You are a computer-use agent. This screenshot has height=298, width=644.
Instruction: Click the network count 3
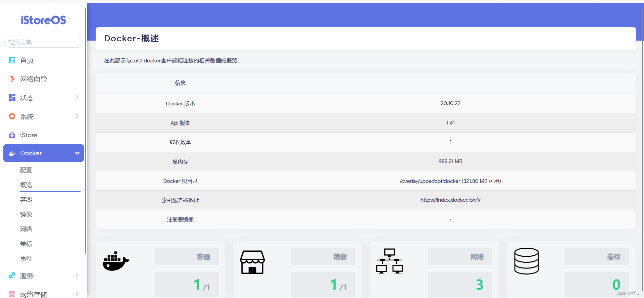click(x=480, y=285)
